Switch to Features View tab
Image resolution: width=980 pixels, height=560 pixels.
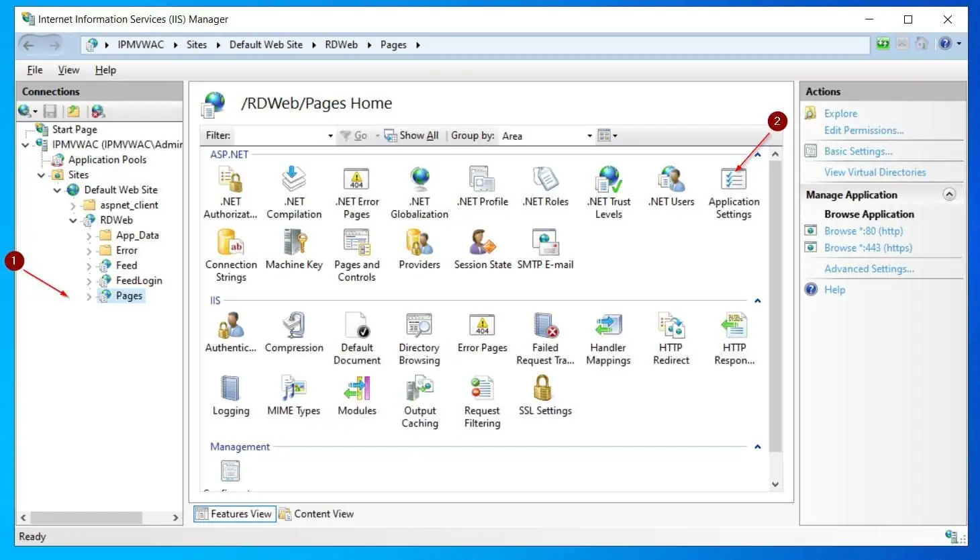pos(234,514)
